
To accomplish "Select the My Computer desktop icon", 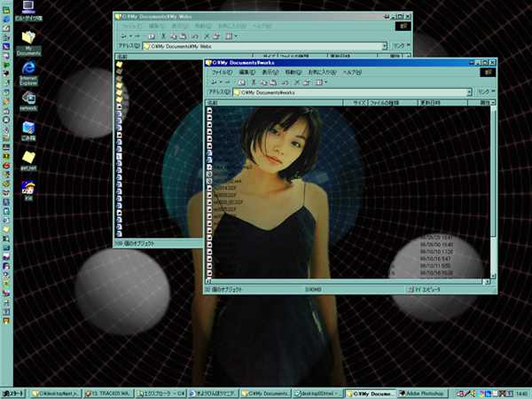I will click(x=28, y=11).
